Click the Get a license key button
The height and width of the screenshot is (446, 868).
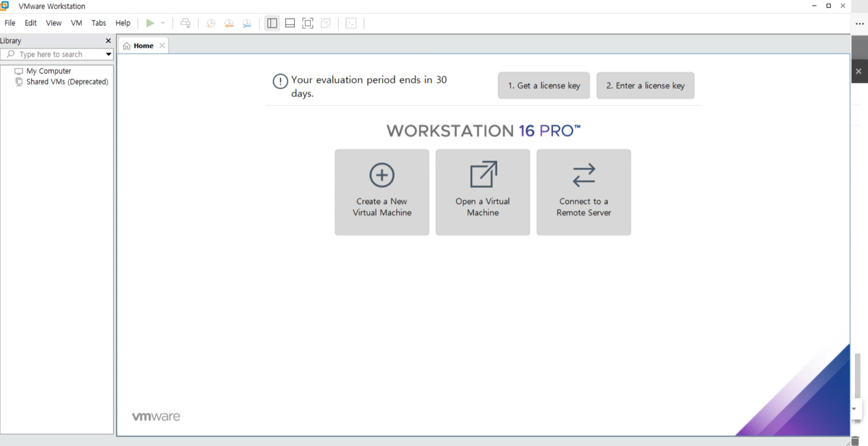coord(544,86)
